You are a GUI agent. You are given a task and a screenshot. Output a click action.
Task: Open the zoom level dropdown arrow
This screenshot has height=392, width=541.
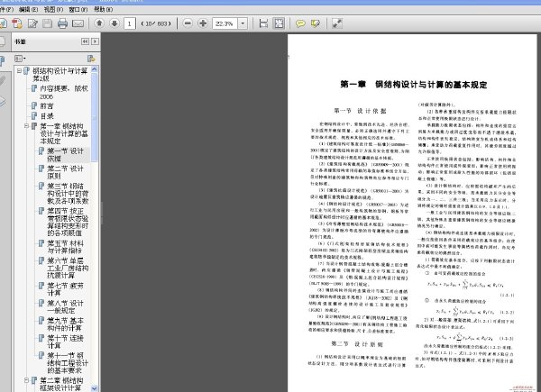(243, 23)
